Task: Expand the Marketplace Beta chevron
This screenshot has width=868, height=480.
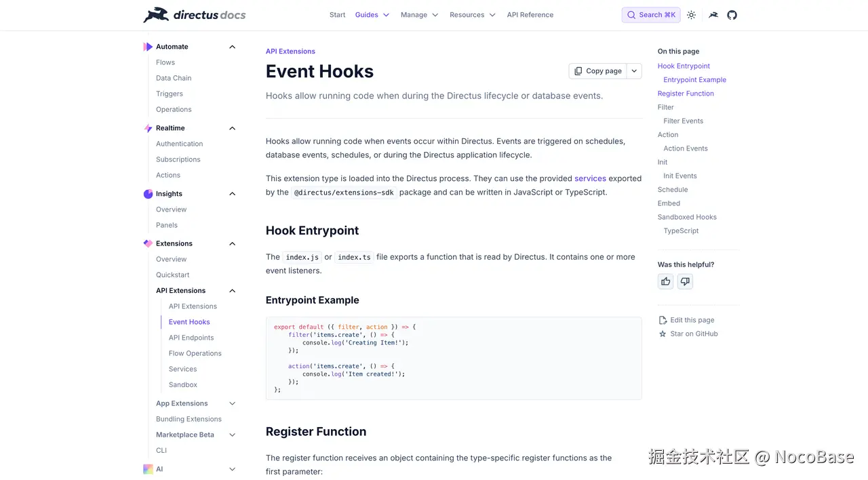Action: tap(232, 435)
